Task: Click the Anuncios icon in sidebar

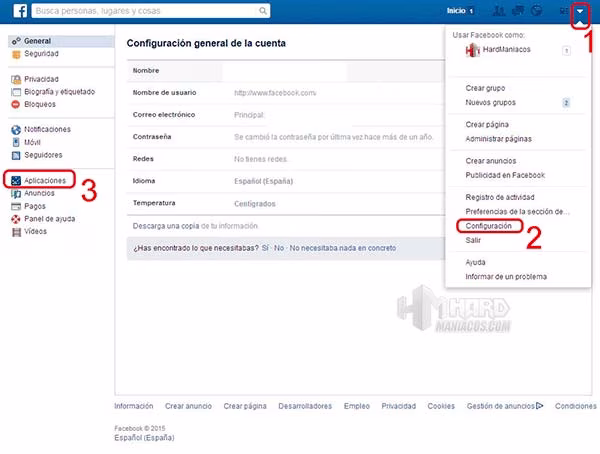Action: tap(16, 194)
